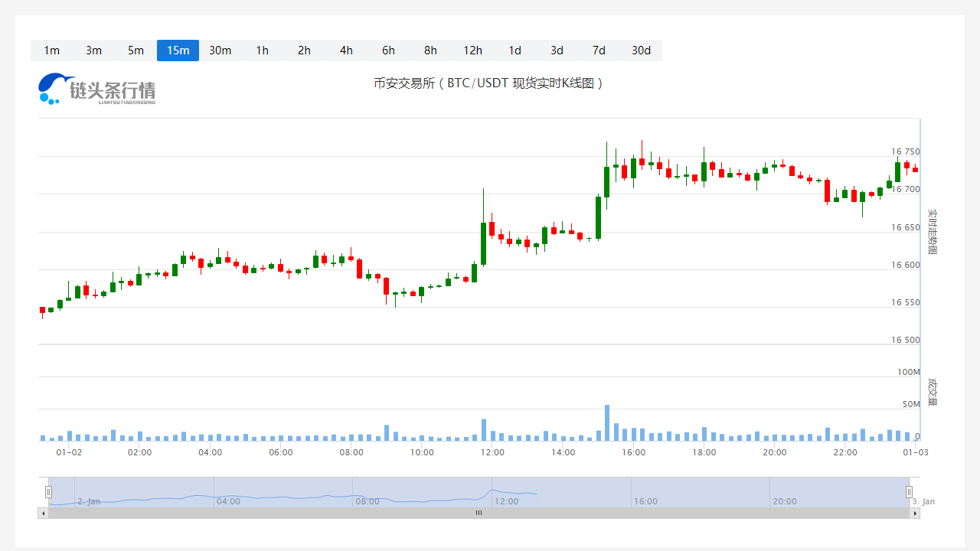Select the 3m interval
The height and width of the screenshot is (551, 980).
93,51
